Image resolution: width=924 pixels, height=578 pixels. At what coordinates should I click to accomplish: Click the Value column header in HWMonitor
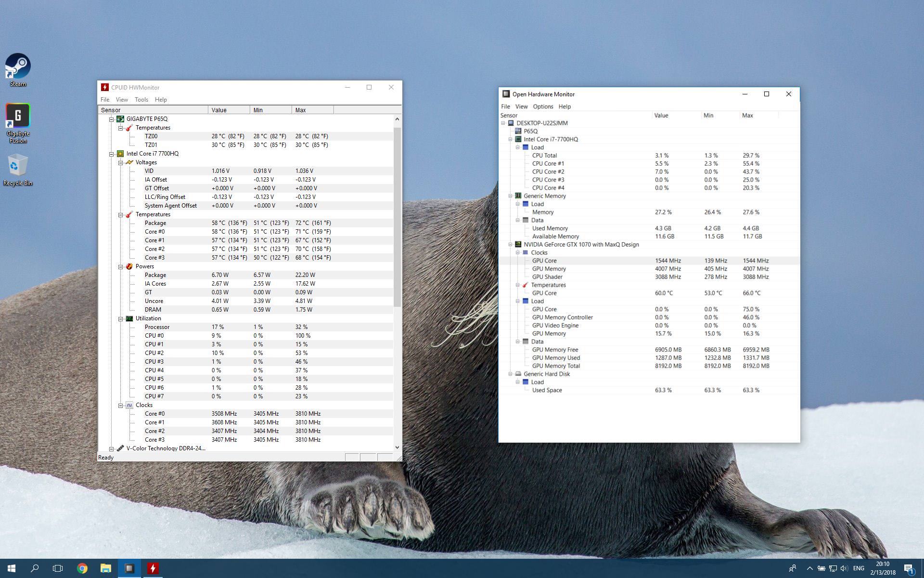[229, 110]
